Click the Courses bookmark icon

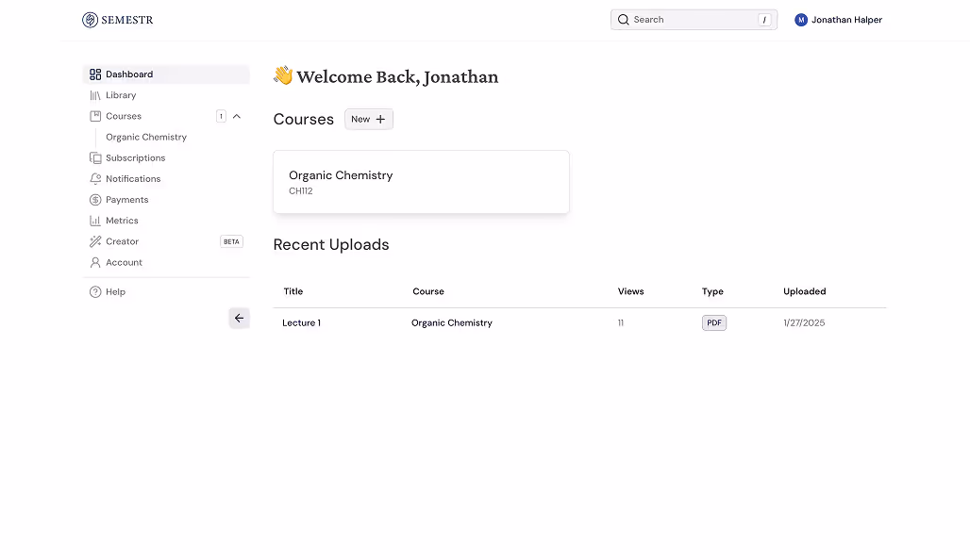pos(95,116)
